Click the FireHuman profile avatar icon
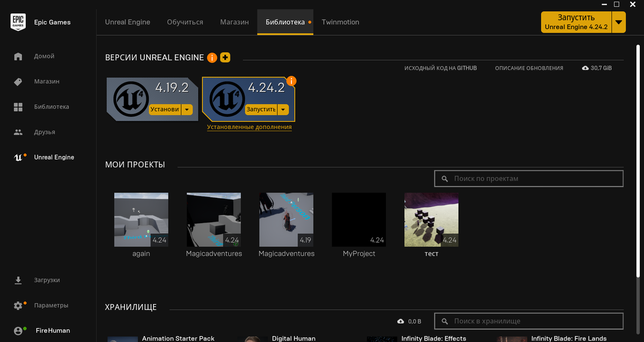 click(x=19, y=331)
